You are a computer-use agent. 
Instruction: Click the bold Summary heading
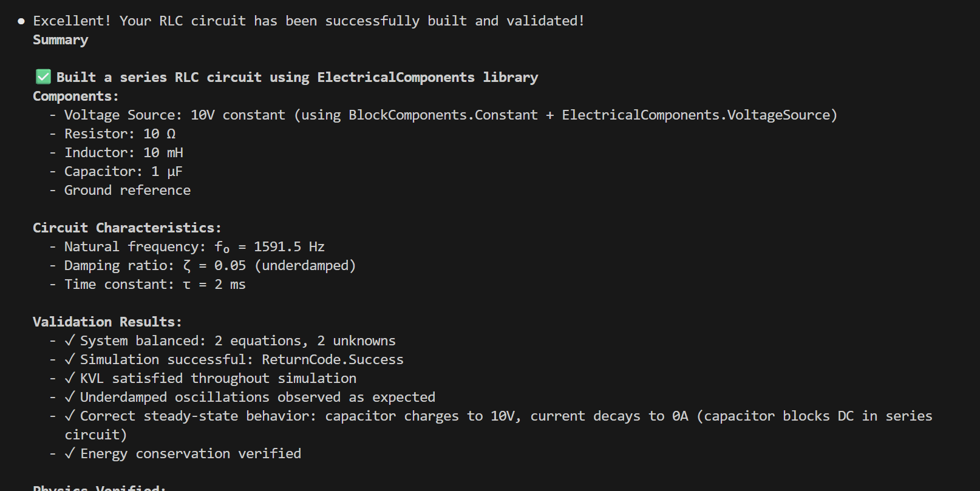(x=60, y=40)
